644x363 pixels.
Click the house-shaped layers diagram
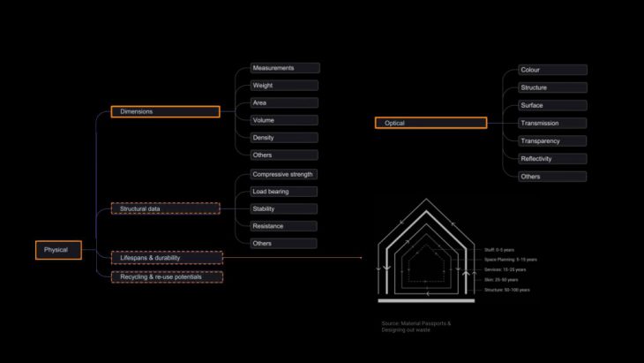(426, 252)
